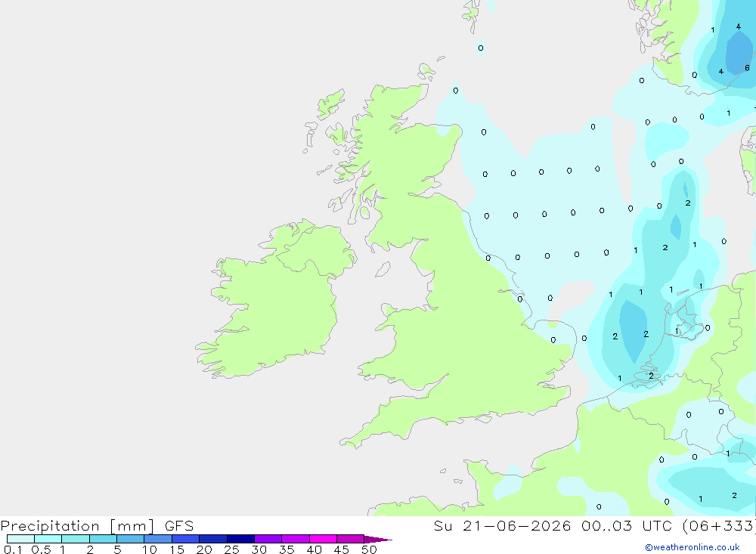
Task: Click the 20–25 mm legend color swatch
Action: (213, 539)
